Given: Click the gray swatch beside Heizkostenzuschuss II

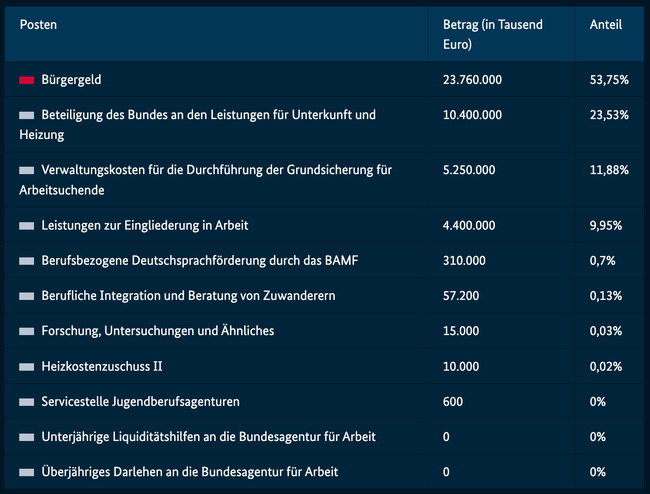Looking at the screenshot, I should [27, 366].
